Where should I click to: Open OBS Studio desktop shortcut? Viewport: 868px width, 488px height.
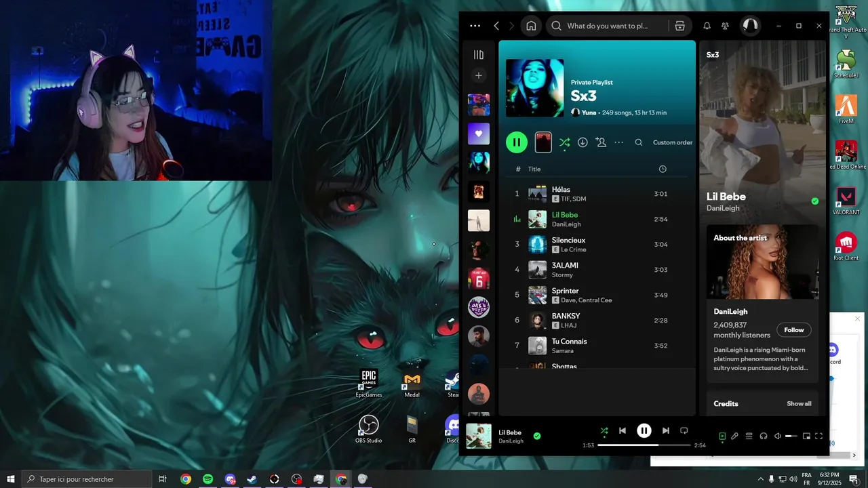coord(369,429)
